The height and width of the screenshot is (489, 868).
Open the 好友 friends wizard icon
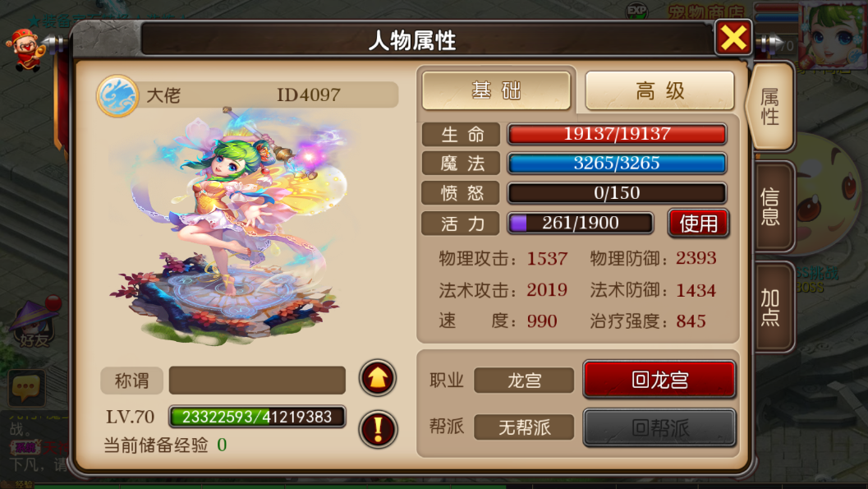(34, 323)
